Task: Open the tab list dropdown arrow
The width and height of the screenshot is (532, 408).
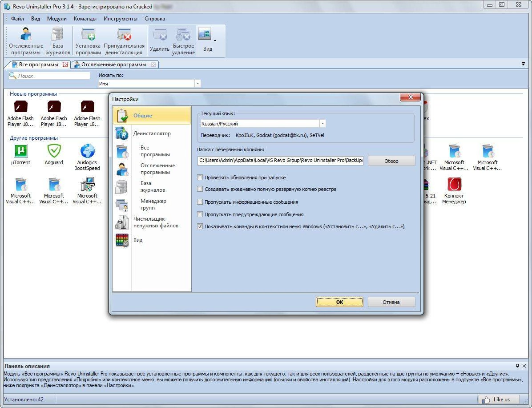Action: pos(523,64)
